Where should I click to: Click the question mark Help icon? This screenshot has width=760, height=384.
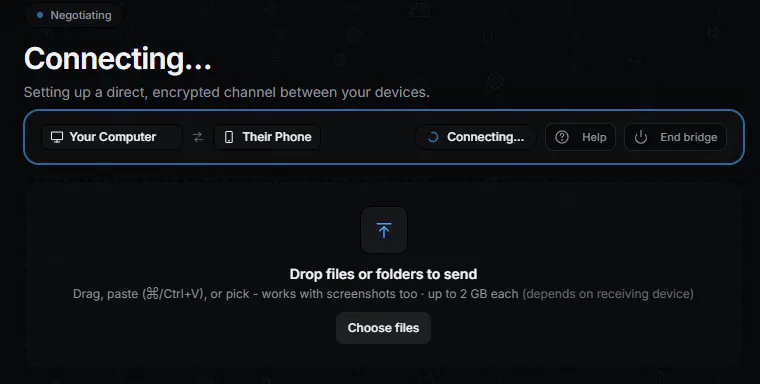(x=562, y=137)
